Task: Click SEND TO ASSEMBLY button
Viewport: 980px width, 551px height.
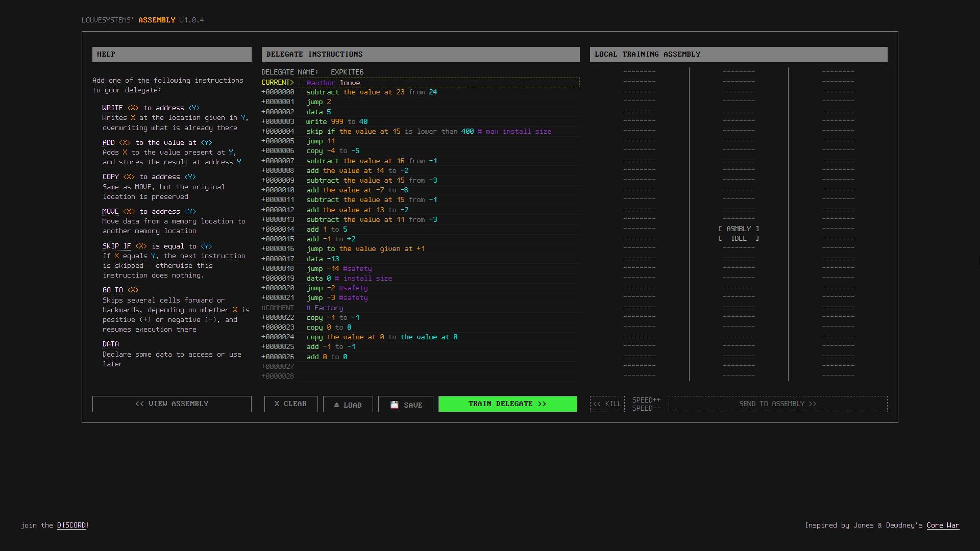Action: pyautogui.click(x=777, y=404)
